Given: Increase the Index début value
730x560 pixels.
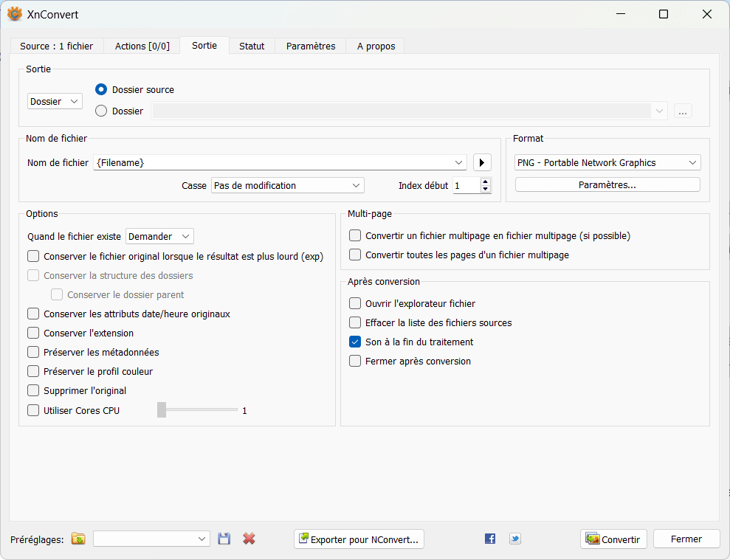Looking at the screenshot, I should coord(486,182).
